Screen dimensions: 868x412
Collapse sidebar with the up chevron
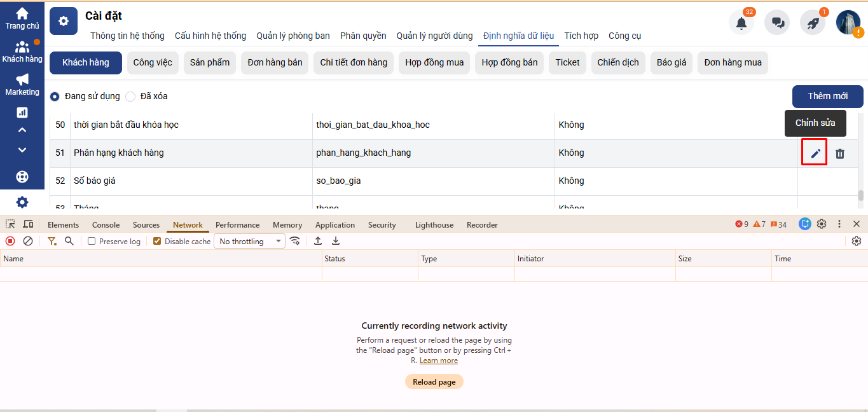pos(22,130)
